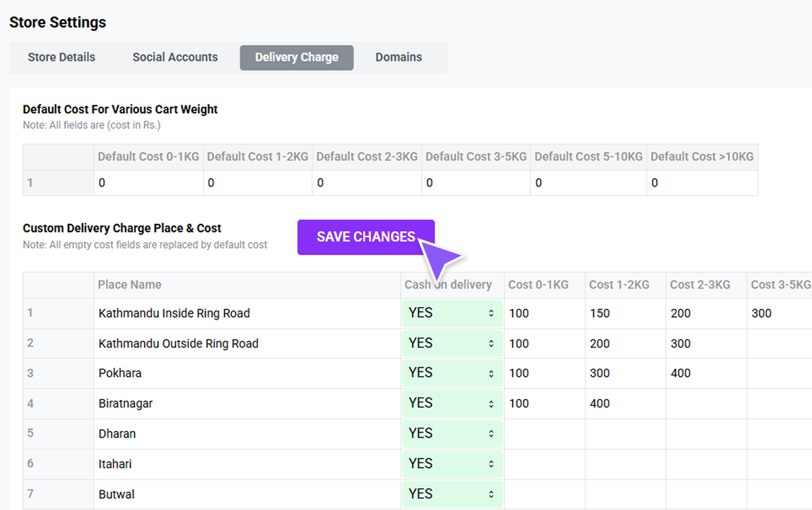Screen dimensions: 812x510
Task: Click the empty Cost 0-1KG field for Dharan
Action: [x=544, y=433]
